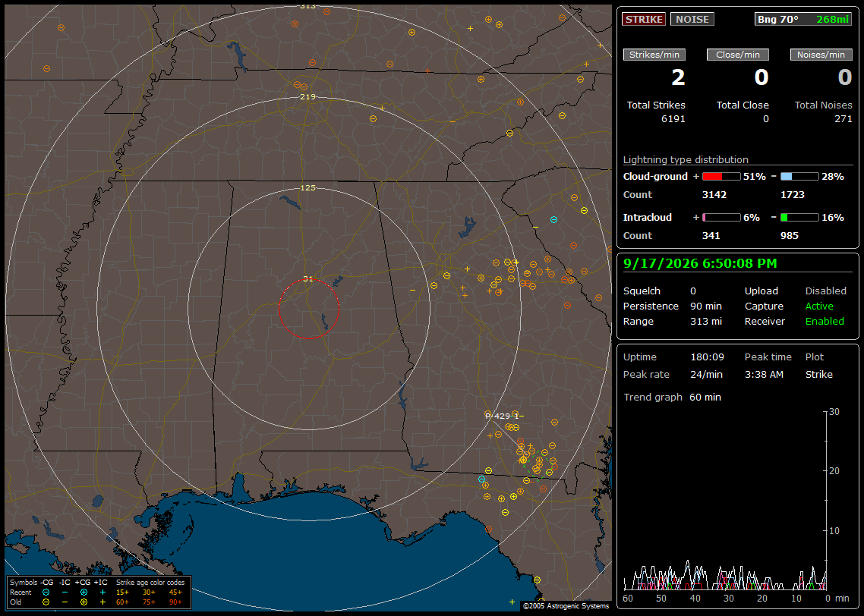Click the recent -CG symbol in legend
The width and height of the screenshot is (864, 616).
tap(46, 592)
